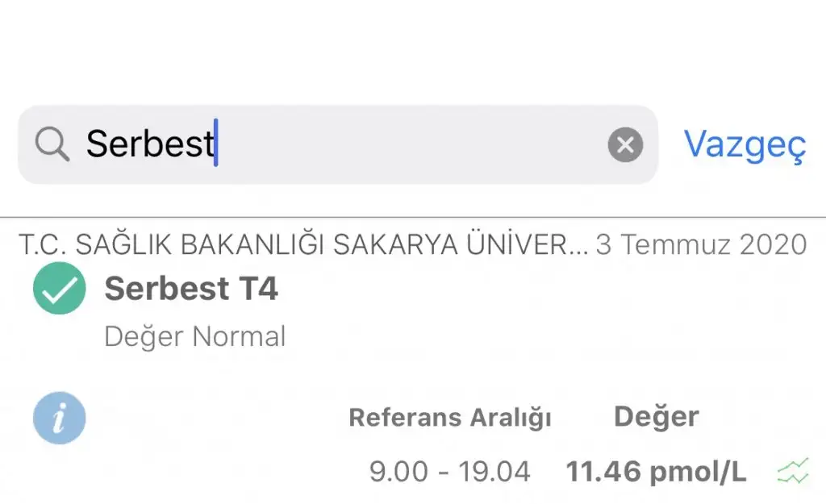Open the blue info icon

[x=60, y=419]
